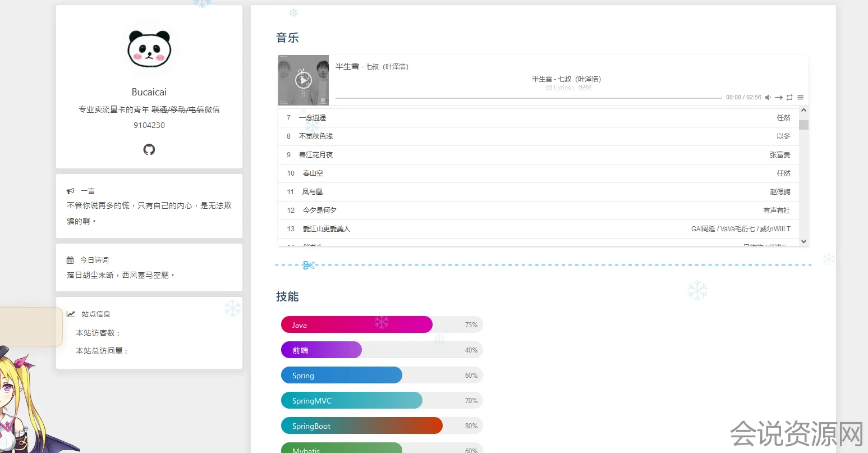Play the song with the cover play button
Image resolution: width=868 pixels, height=453 pixels.
(x=303, y=80)
